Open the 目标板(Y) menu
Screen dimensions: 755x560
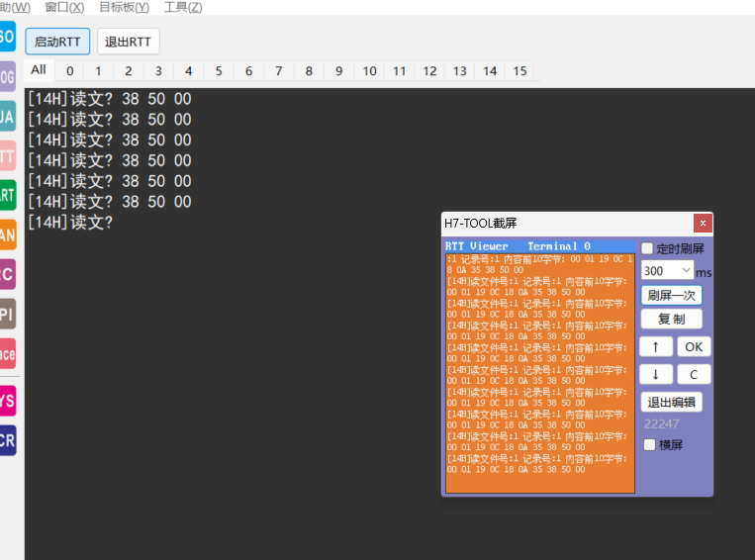124,7
